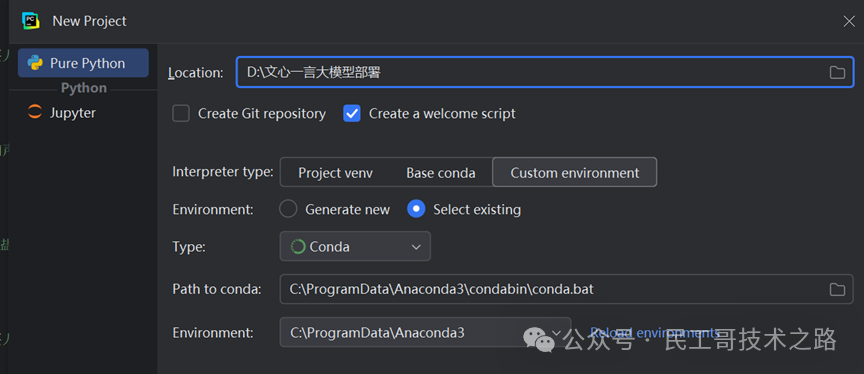Close the New Project dialog
The height and width of the screenshot is (374, 864).
pyautogui.click(x=849, y=21)
